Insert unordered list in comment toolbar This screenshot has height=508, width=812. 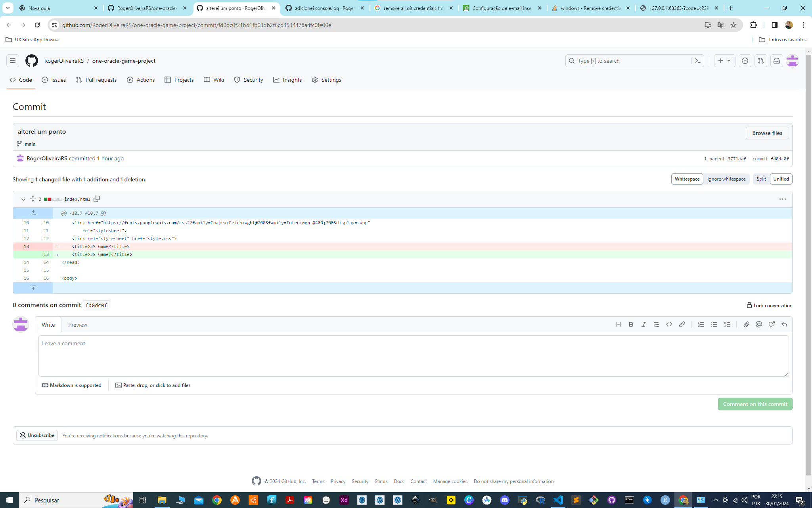714,324
